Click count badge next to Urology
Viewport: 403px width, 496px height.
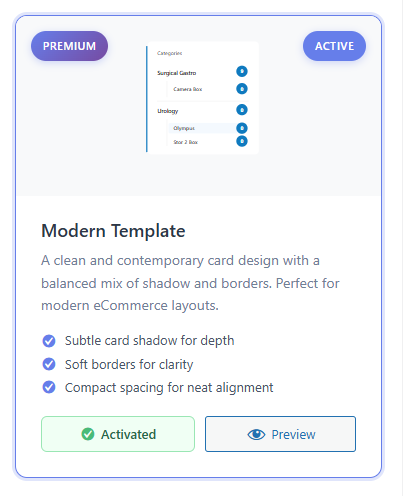(242, 110)
